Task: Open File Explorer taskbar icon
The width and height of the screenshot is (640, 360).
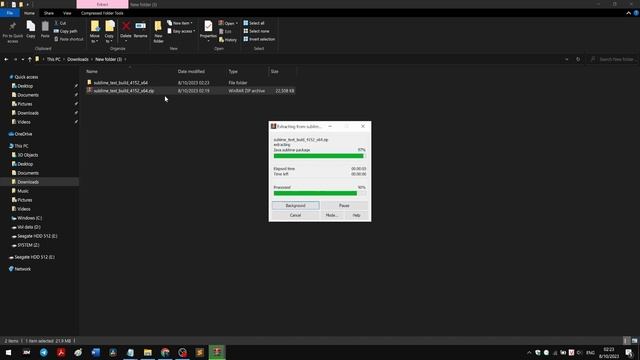Action: click(x=148, y=352)
